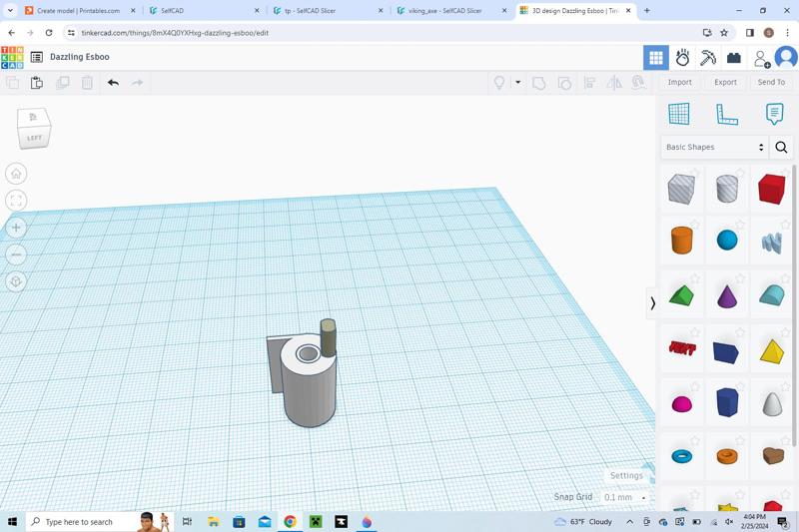This screenshot has width=799, height=532.
Task: Click the Export button
Action: (725, 82)
